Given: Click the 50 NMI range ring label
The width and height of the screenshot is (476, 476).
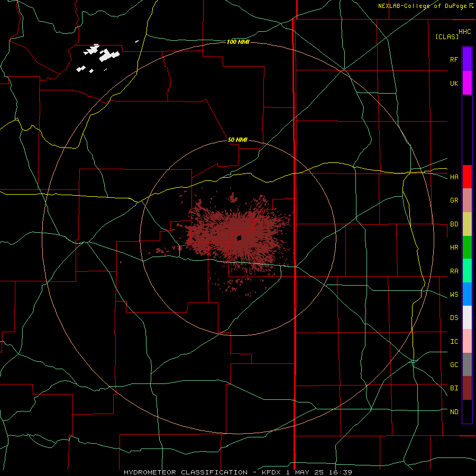Looking at the screenshot, I should click(237, 140).
